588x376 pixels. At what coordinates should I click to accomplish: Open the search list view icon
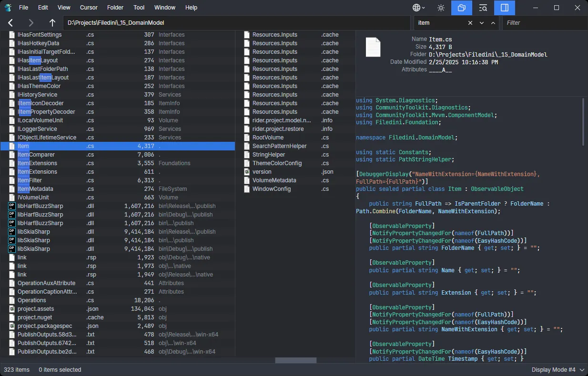483,8
